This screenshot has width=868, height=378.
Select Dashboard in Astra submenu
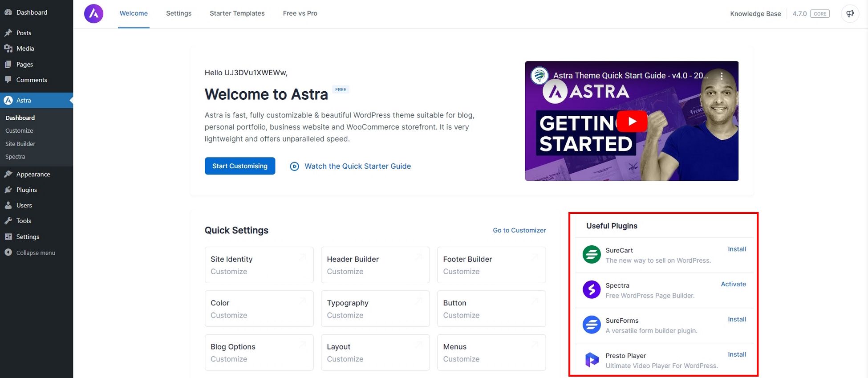tap(20, 118)
